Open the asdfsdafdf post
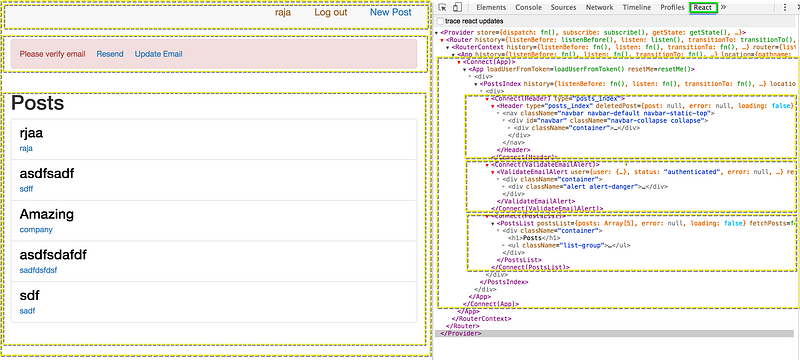Image resolution: width=800 pixels, height=360 pixels. click(x=53, y=255)
